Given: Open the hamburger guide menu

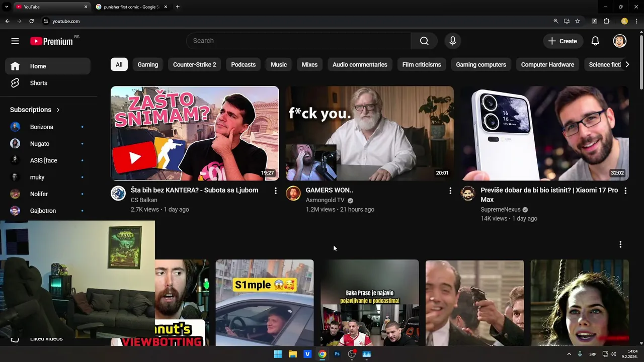Looking at the screenshot, I should [15, 41].
